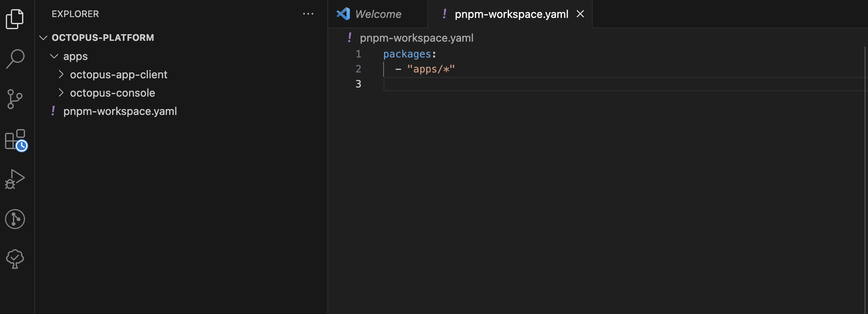Collapse the apps folder chevron
868x314 pixels.
pyautogui.click(x=54, y=56)
